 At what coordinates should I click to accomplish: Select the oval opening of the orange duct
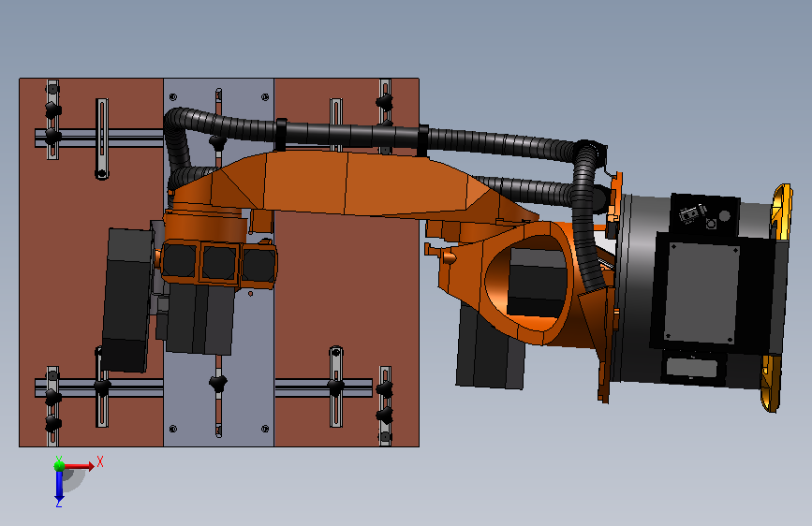click(528, 282)
